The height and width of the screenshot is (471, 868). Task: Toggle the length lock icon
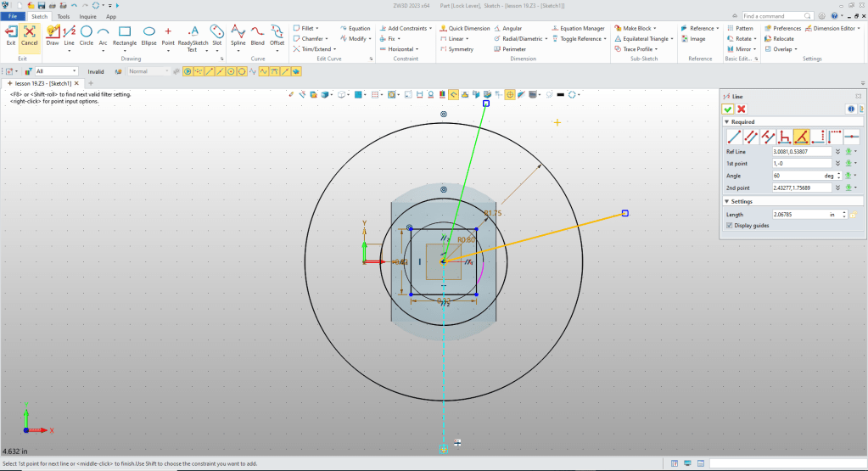852,215
